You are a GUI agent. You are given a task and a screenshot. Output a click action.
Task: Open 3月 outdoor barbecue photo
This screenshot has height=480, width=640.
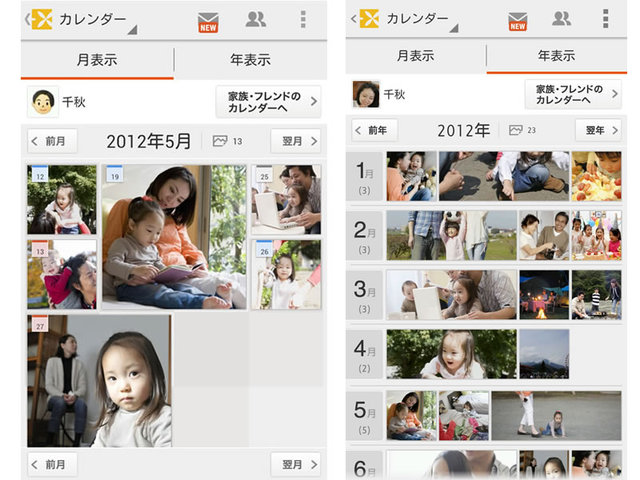(x=596, y=295)
